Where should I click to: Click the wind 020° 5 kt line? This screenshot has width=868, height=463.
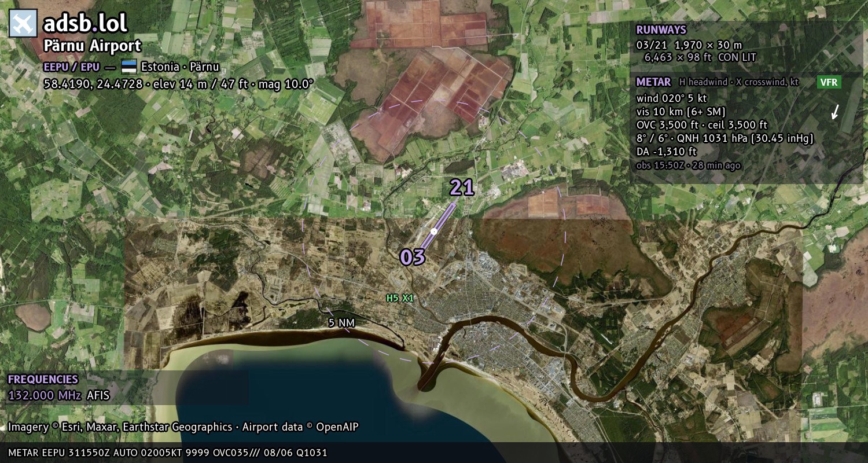(671, 98)
